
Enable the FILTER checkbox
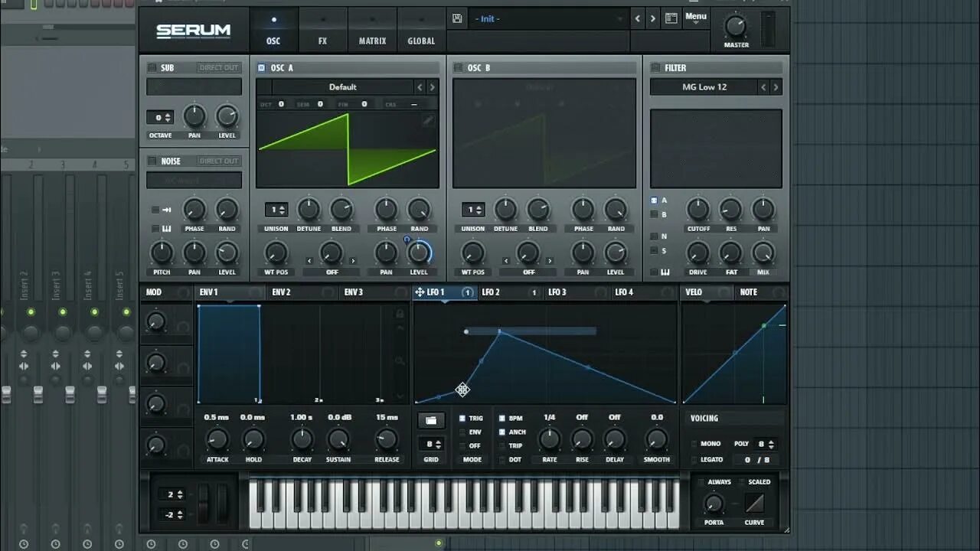655,67
